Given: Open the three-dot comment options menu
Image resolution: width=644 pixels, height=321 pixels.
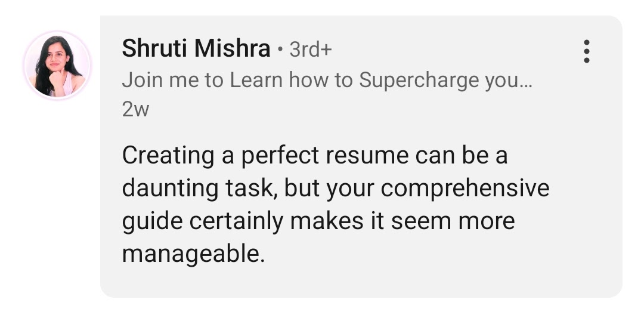Looking at the screenshot, I should [x=587, y=51].
